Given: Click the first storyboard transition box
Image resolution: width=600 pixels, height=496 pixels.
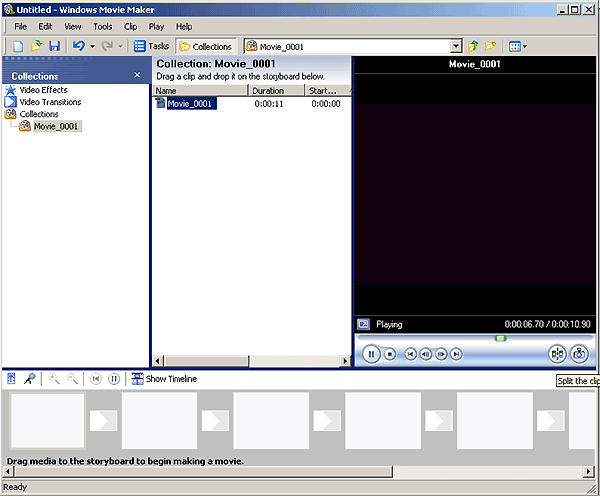Looking at the screenshot, I should [x=103, y=421].
